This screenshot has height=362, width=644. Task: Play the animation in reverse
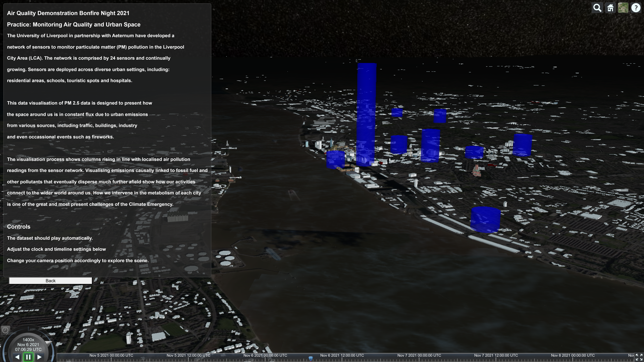pos(17,357)
